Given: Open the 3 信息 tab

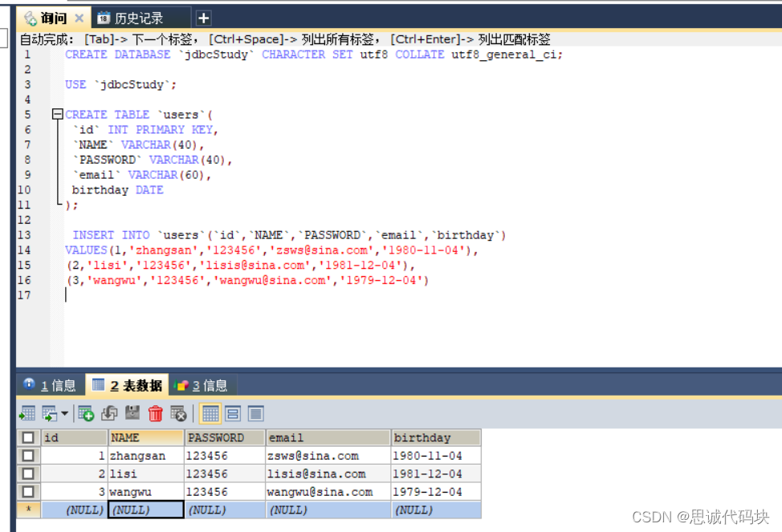Looking at the screenshot, I should 202,385.
